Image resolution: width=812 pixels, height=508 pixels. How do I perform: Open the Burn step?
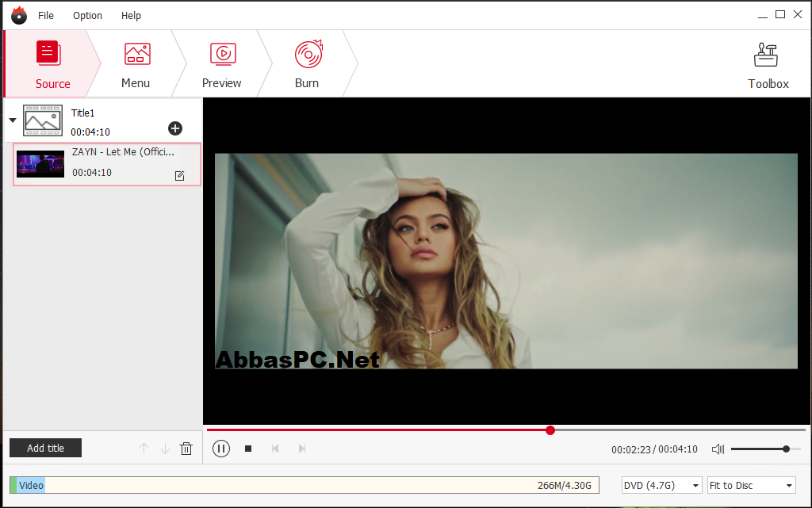[308, 63]
